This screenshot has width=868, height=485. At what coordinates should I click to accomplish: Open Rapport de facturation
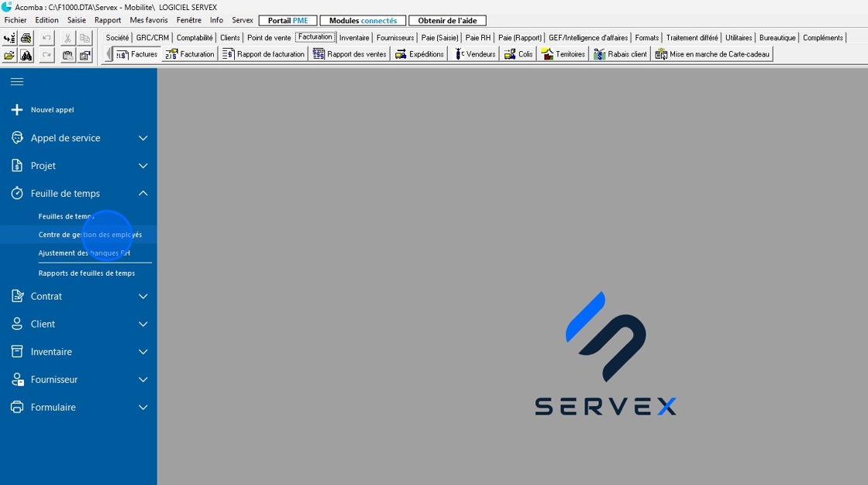pyautogui.click(x=263, y=54)
